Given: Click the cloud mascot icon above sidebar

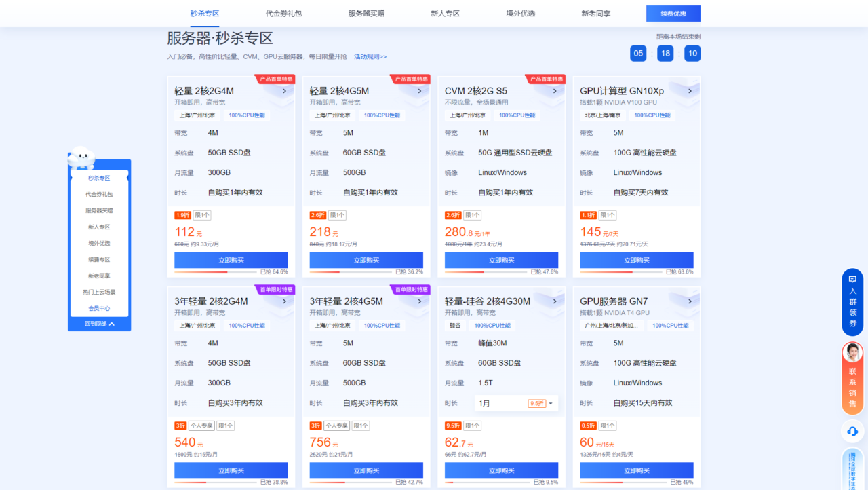Looking at the screenshot, I should pyautogui.click(x=81, y=157).
